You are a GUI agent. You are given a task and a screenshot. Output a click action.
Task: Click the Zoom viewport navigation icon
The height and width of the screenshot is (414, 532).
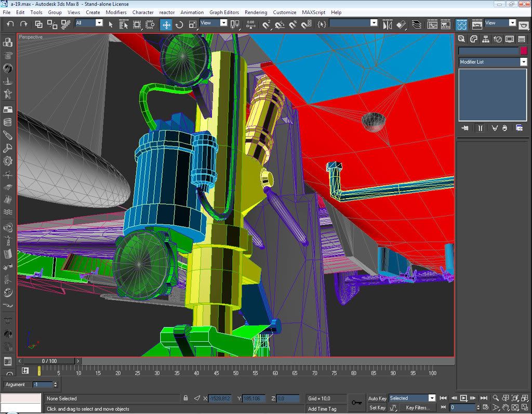click(496, 398)
